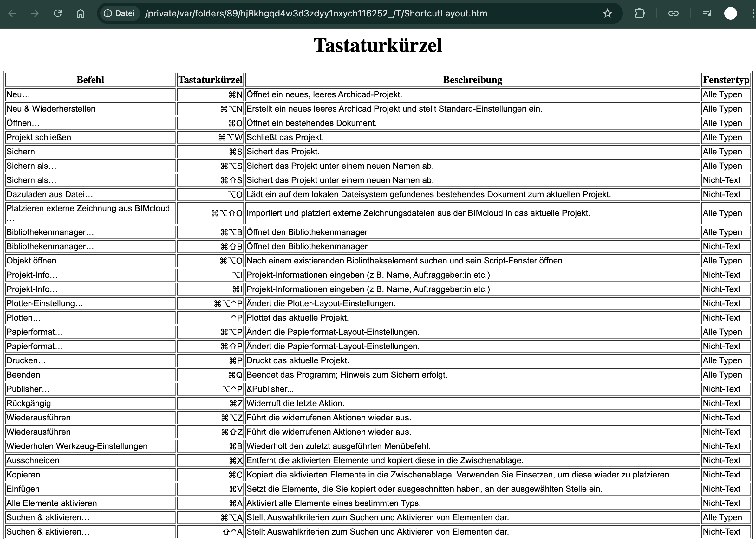
Task: Click the Befehl column header
Action: click(x=90, y=80)
